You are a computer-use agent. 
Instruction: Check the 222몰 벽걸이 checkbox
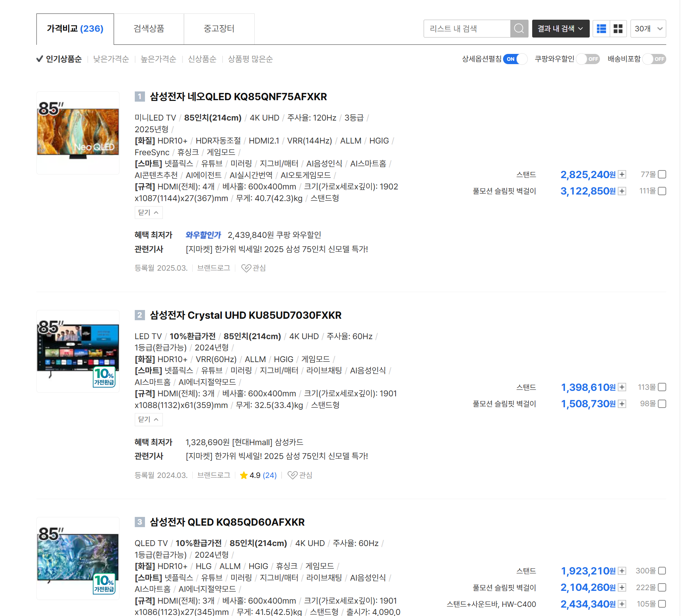point(662,587)
